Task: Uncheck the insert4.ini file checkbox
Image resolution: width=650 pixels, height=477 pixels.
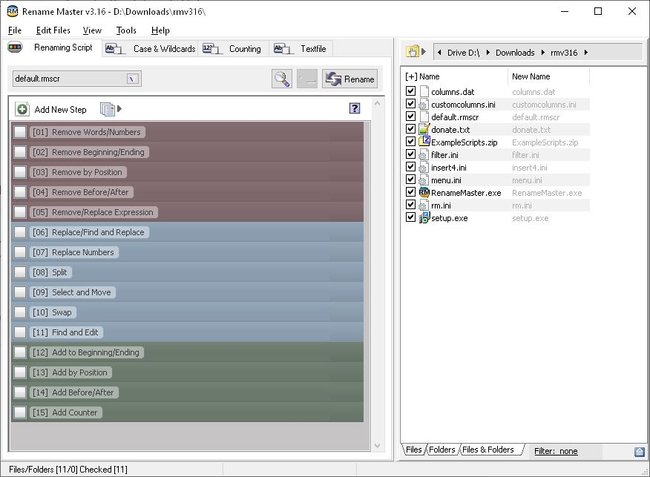Action: (x=410, y=167)
